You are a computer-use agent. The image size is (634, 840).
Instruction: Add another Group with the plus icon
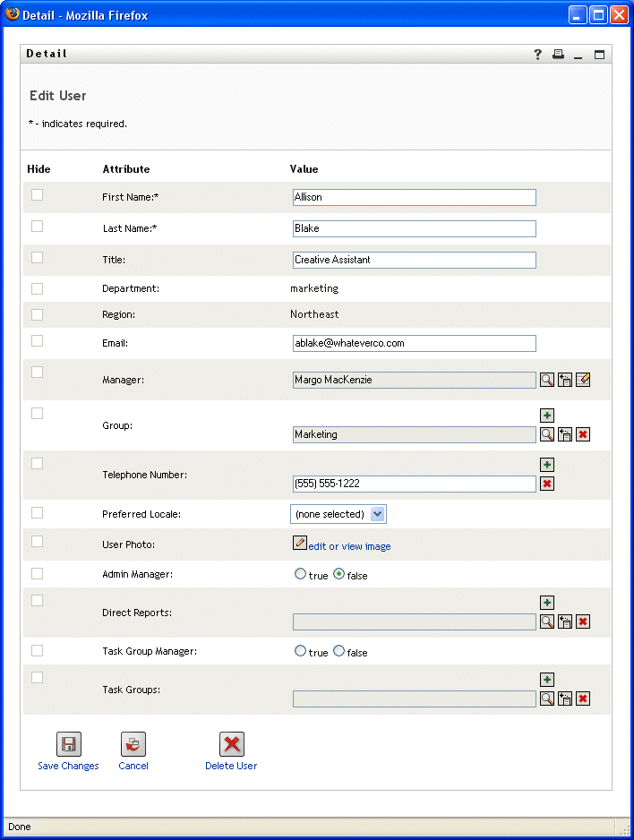click(x=547, y=416)
